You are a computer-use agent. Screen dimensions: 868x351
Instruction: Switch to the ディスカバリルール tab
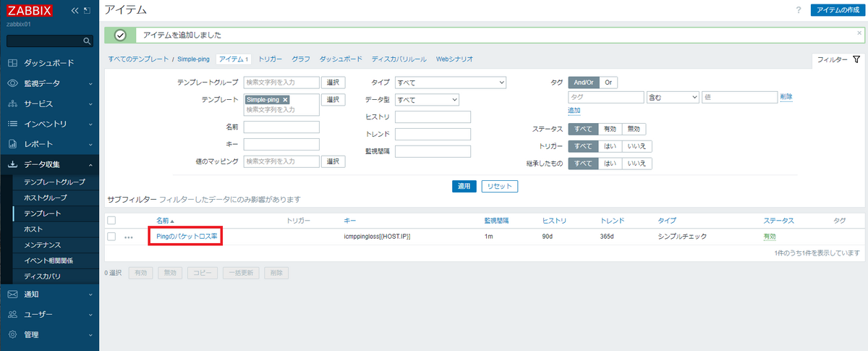pyautogui.click(x=399, y=59)
